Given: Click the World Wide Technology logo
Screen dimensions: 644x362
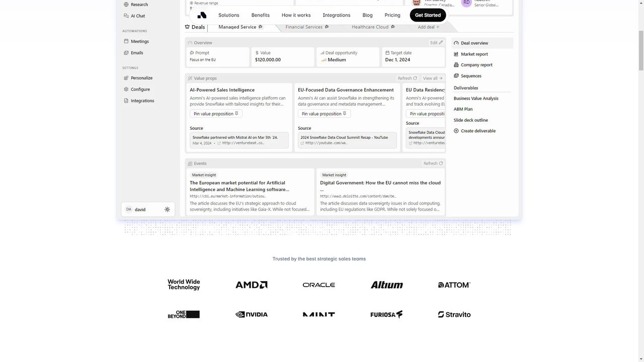Looking at the screenshot, I should pos(184,285).
